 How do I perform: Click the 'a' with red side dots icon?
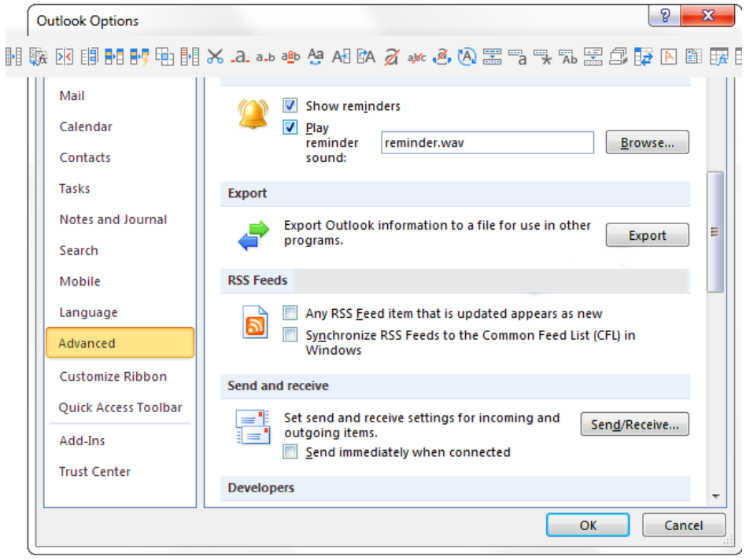(x=240, y=57)
